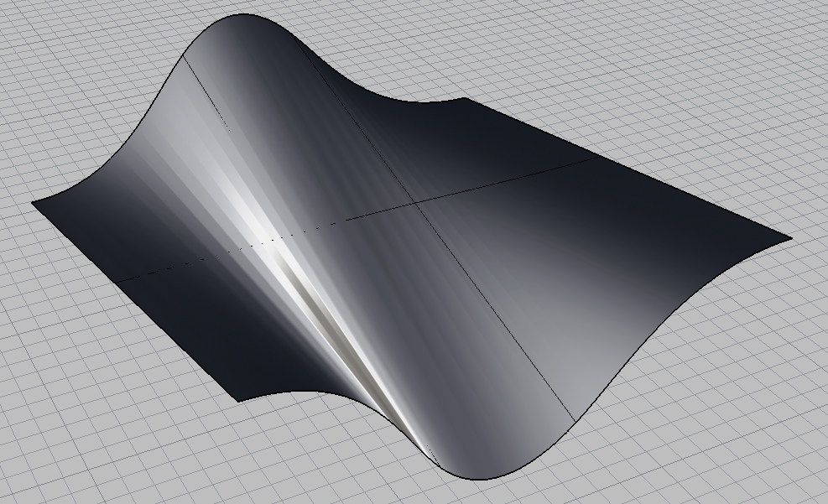This screenshot has height=504, width=828.
Task: Select the isocurve intersection point on the surface
Action: coord(415,203)
